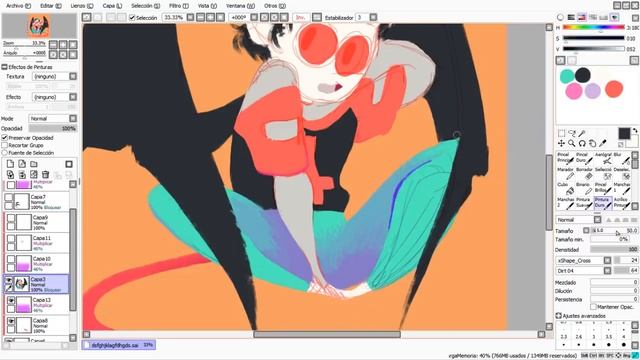The height and width of the screenshot is (360, 640).
Task: Select the rotate canvas tool
Action: tap(582, 143)
